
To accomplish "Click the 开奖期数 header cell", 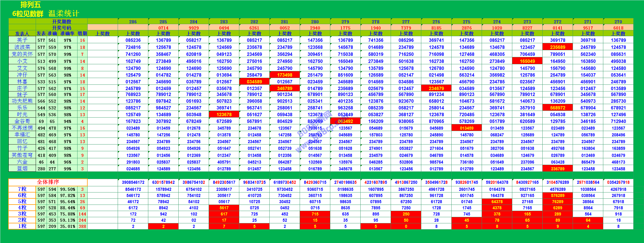I will (62, 22).
